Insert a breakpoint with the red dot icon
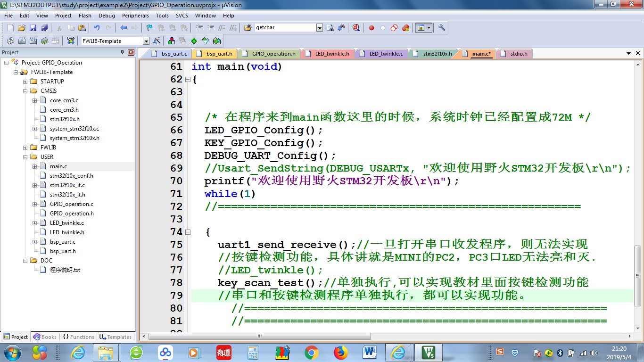This screenshot has width=644, height=362. (x=372, y=27)
